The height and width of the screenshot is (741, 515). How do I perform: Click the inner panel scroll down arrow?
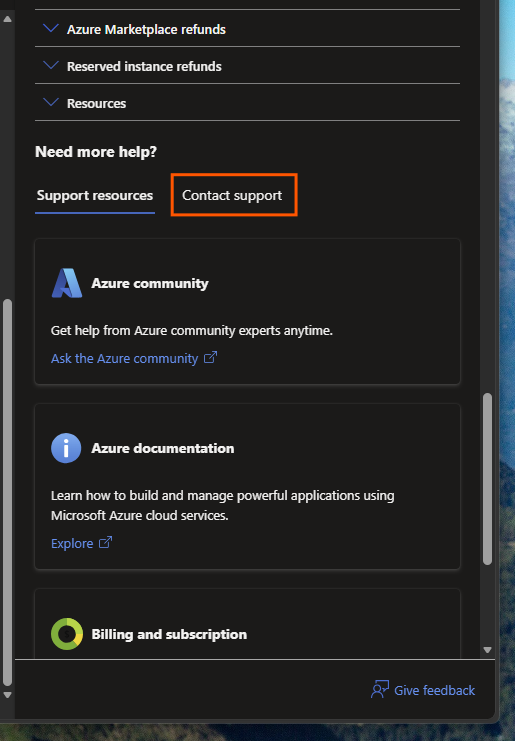coord(488,650)
